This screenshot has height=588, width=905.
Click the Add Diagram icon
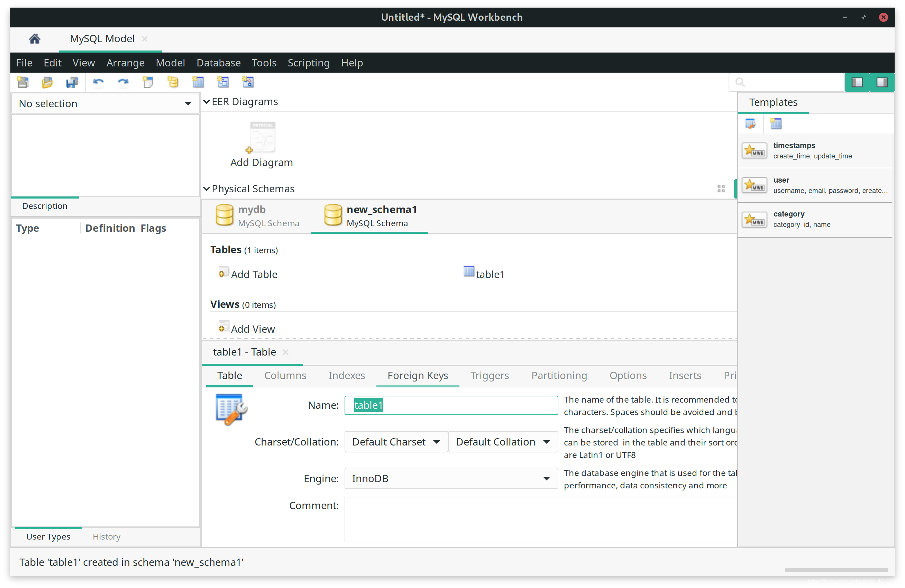click(262, 137)
